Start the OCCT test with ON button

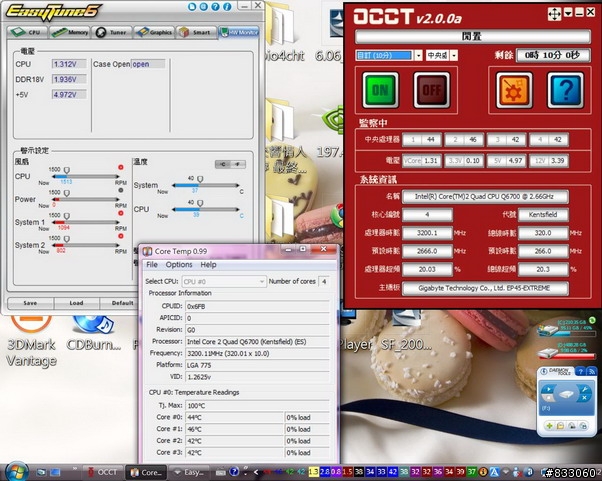coord(380,90)
